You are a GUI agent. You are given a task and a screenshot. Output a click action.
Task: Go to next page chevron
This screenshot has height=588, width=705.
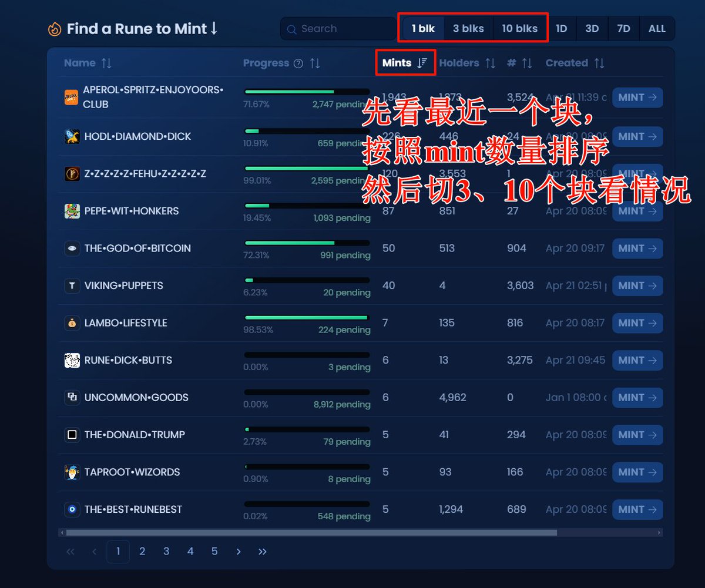coord(239,552)
